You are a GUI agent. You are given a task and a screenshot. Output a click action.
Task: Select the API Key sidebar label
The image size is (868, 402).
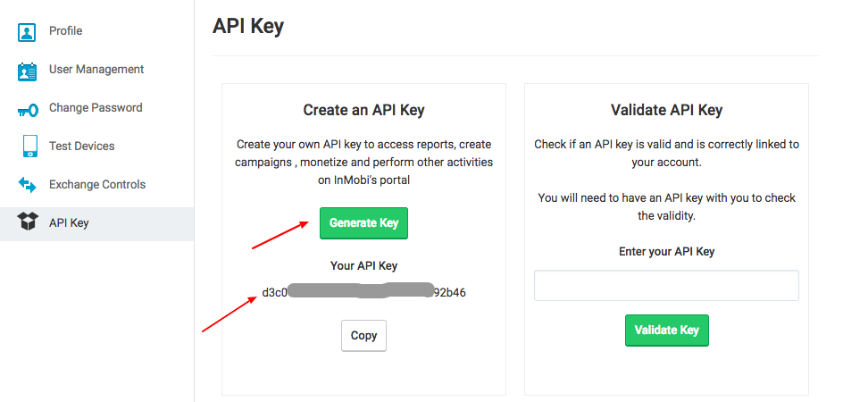[69, 223]
